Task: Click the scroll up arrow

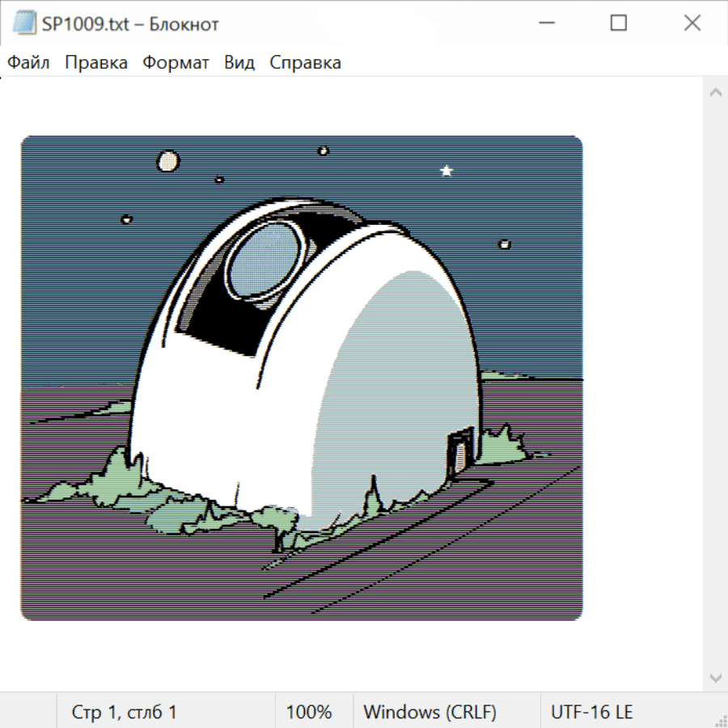Action: click(x=715, y=93)
